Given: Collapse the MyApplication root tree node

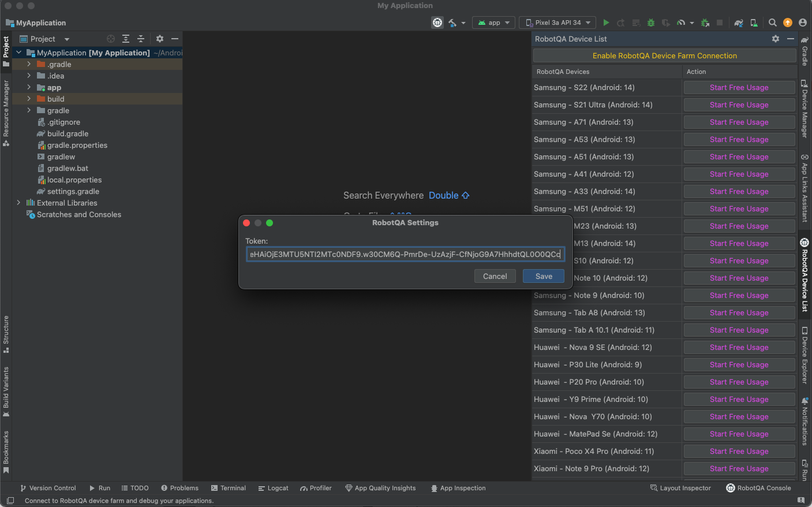Looking at the screenshot, I should pos(19,53).
